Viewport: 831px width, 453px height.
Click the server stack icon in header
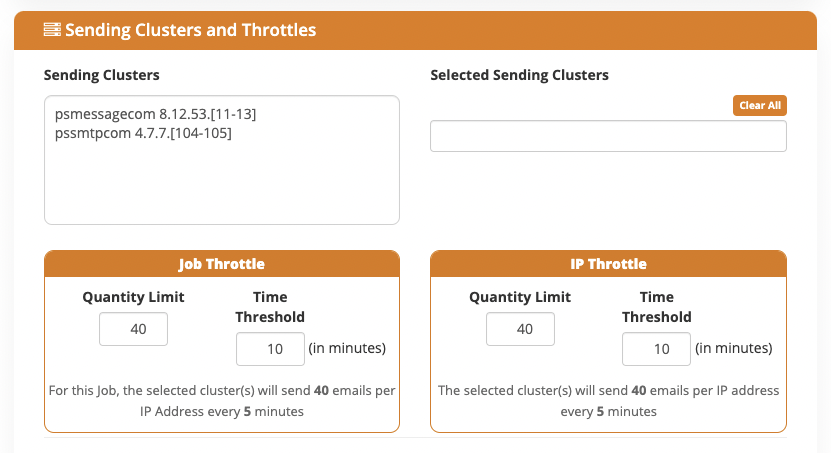coord(52,30)
